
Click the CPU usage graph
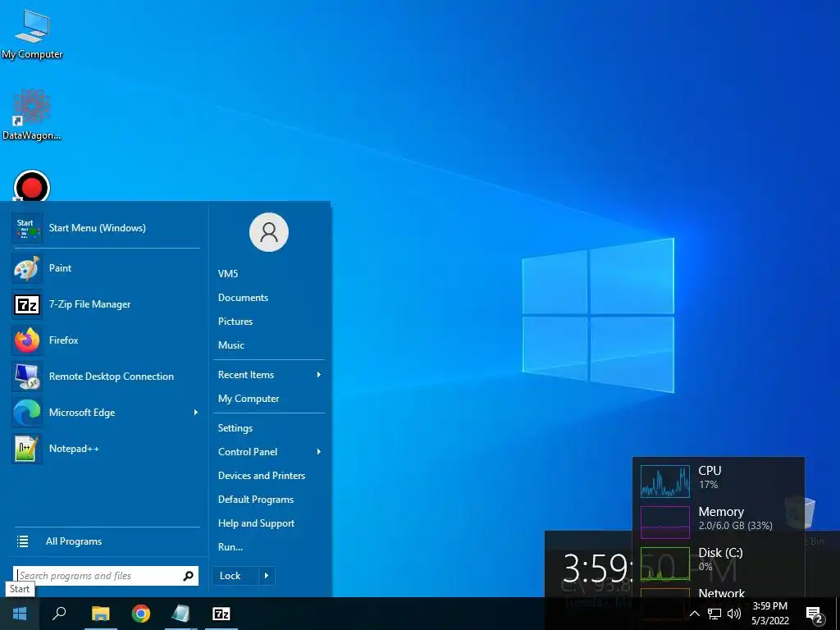pos(664,481)
